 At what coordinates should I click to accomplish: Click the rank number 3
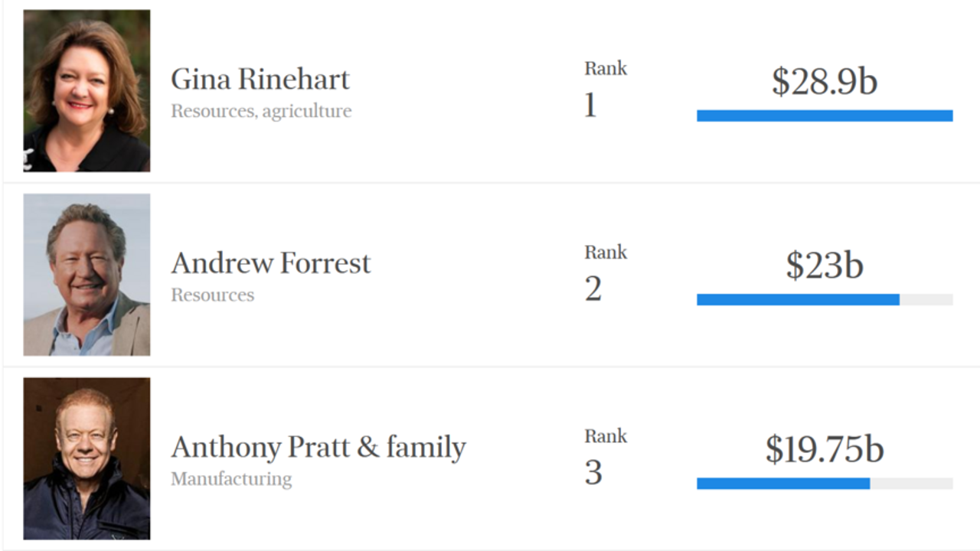593,473
